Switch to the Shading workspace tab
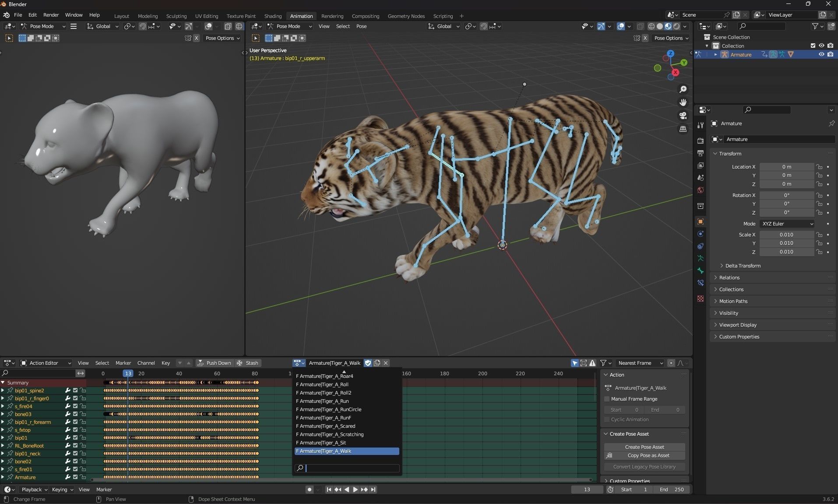 (273, 16)
